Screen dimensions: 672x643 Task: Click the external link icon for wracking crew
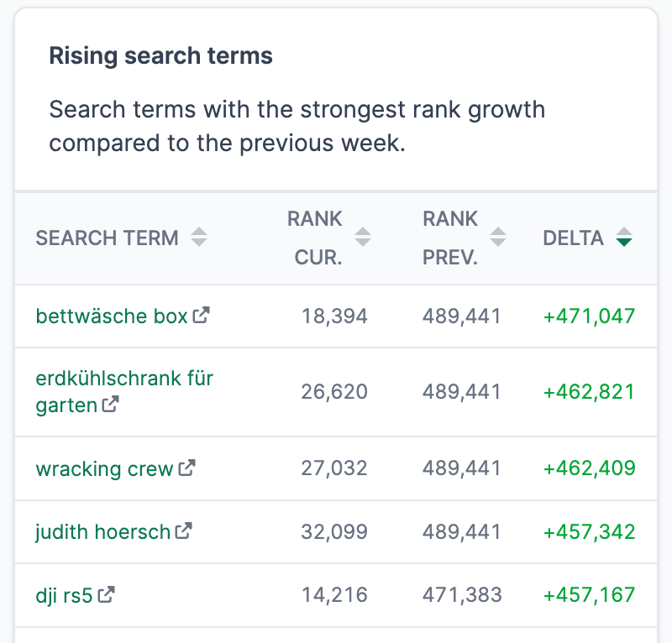coord(189,468)
